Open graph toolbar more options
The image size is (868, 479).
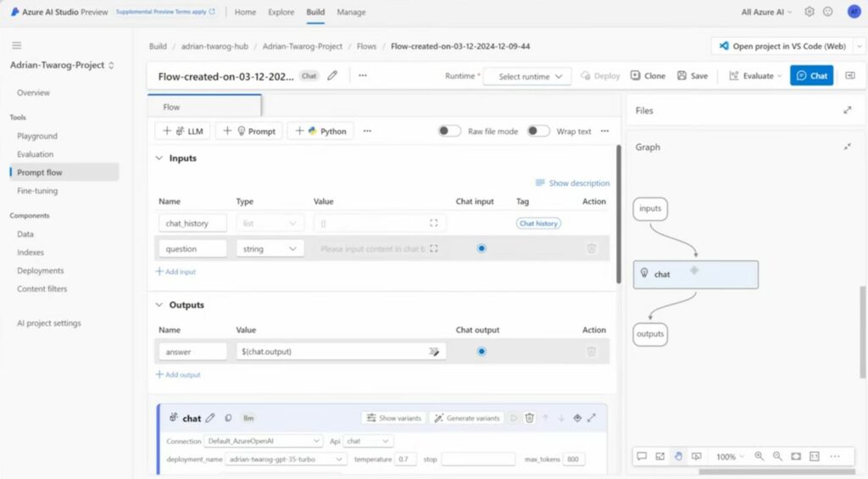(x=835, y=456)
